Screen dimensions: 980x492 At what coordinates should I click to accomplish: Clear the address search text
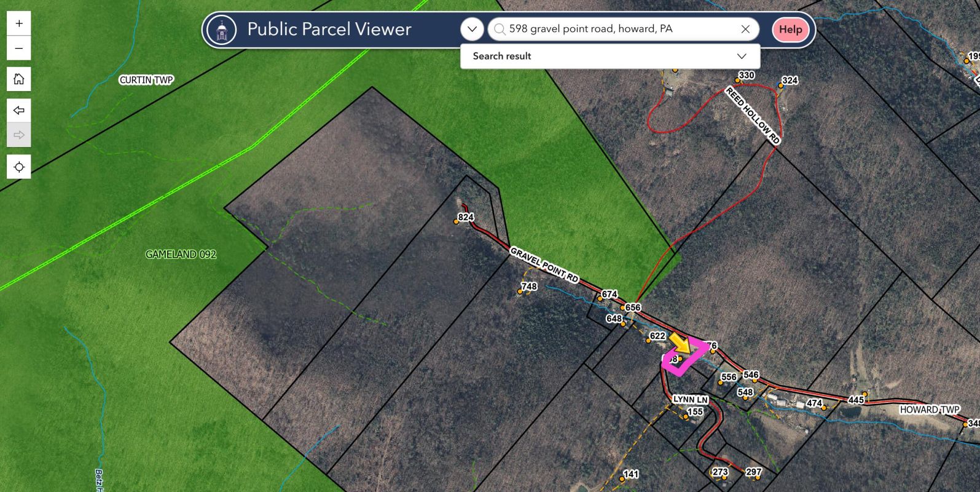pyautogui.click(x=745, y=29)
